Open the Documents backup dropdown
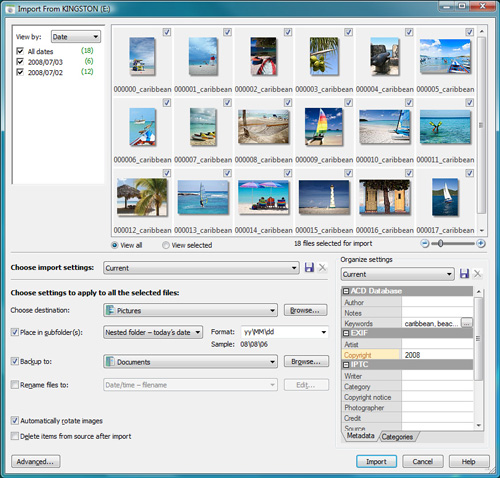 point(190,362)
